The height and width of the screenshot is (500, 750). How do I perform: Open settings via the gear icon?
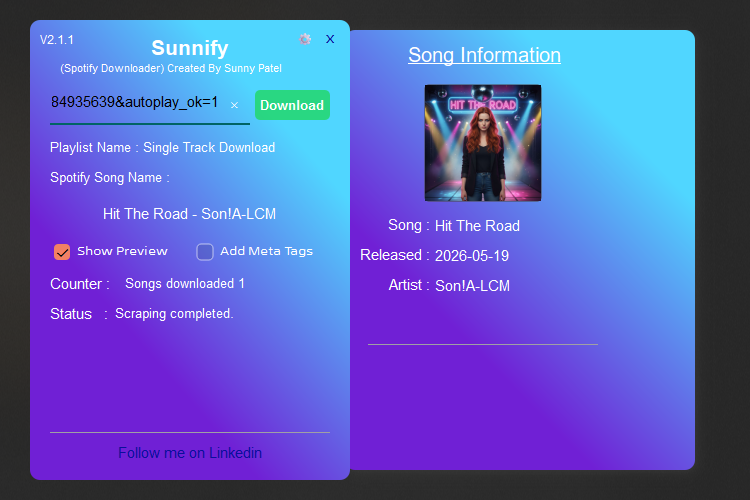pyautogui.click(x=305, y=39)
